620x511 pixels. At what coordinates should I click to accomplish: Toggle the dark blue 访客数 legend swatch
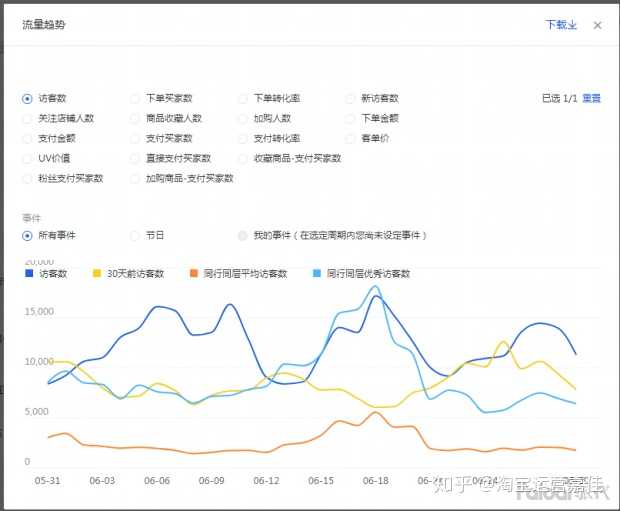click(x=29, y=273)
